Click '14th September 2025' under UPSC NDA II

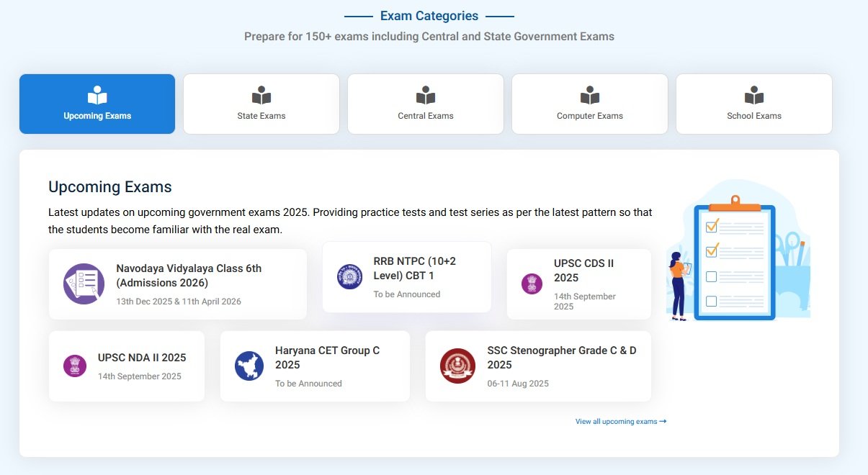[x=140, y=376]
